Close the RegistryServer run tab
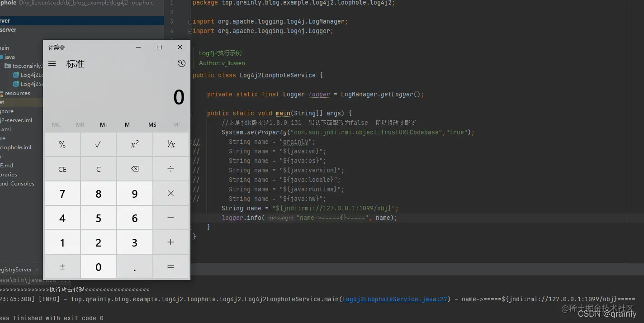 tap(38, 270)
